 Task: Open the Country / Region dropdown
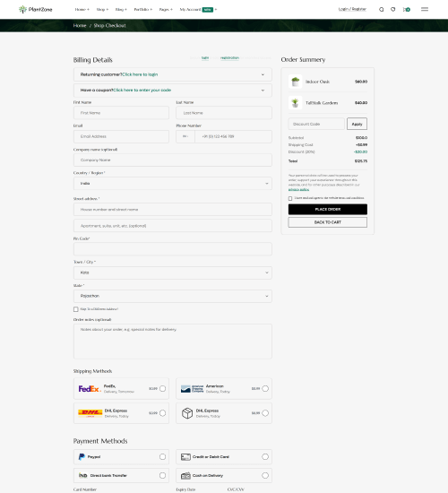coord(173,183)
